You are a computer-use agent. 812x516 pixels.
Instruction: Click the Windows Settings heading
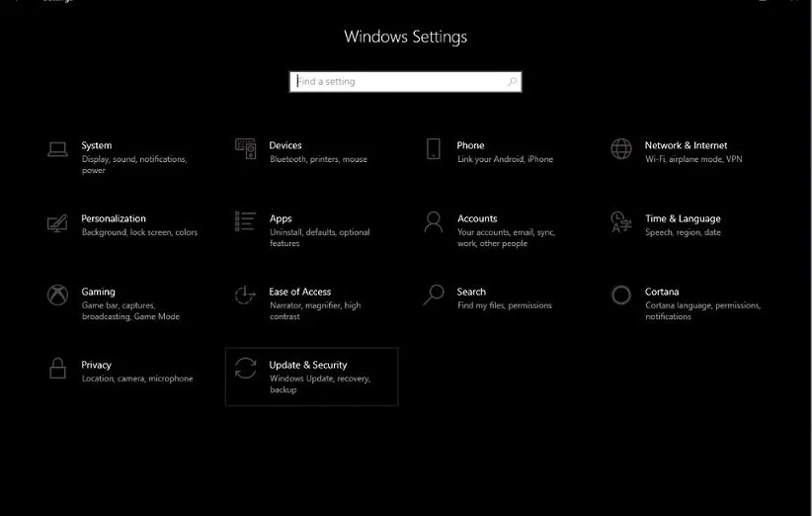tap(405, 37)
